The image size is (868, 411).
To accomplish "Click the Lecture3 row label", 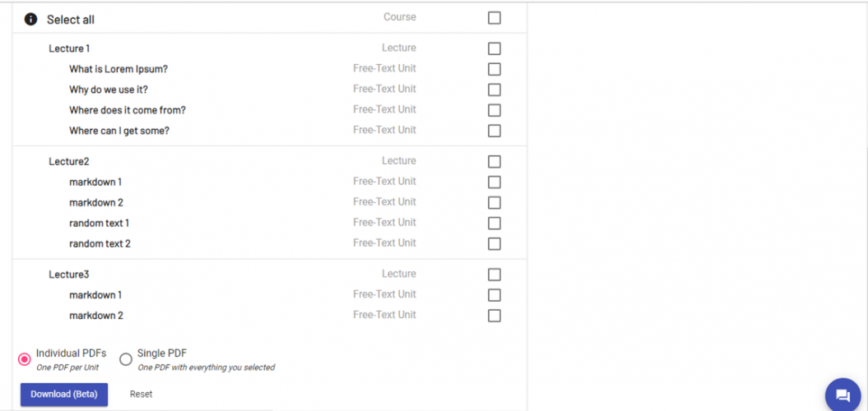I will 68,275.
